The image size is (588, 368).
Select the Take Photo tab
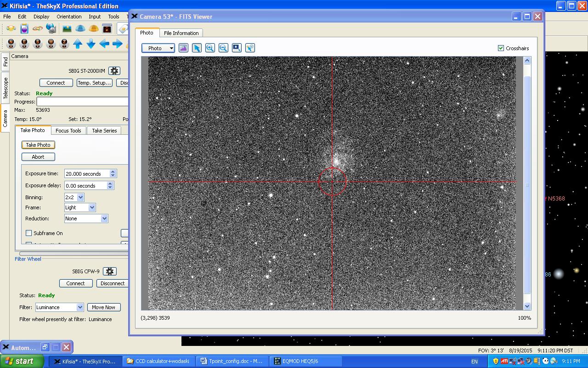pyautogui.click(x=33, y=130)
